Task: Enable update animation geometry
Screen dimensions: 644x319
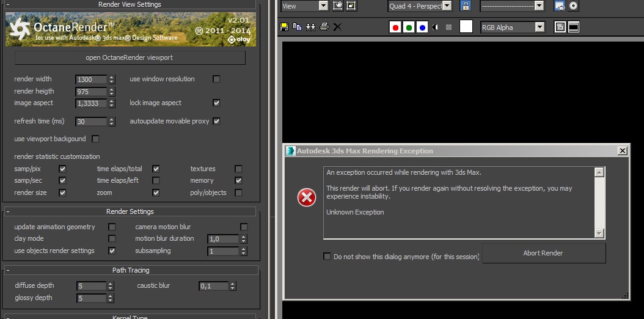Action: pos(112,227)
